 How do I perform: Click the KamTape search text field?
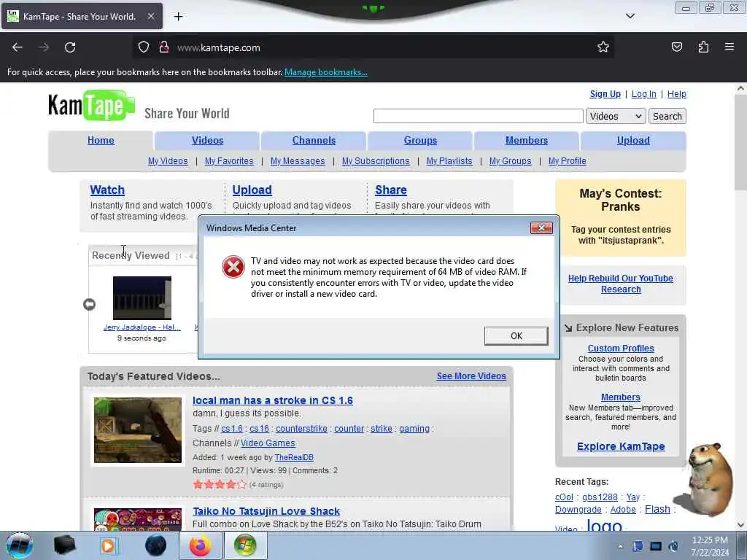click(x=479, y=116)
